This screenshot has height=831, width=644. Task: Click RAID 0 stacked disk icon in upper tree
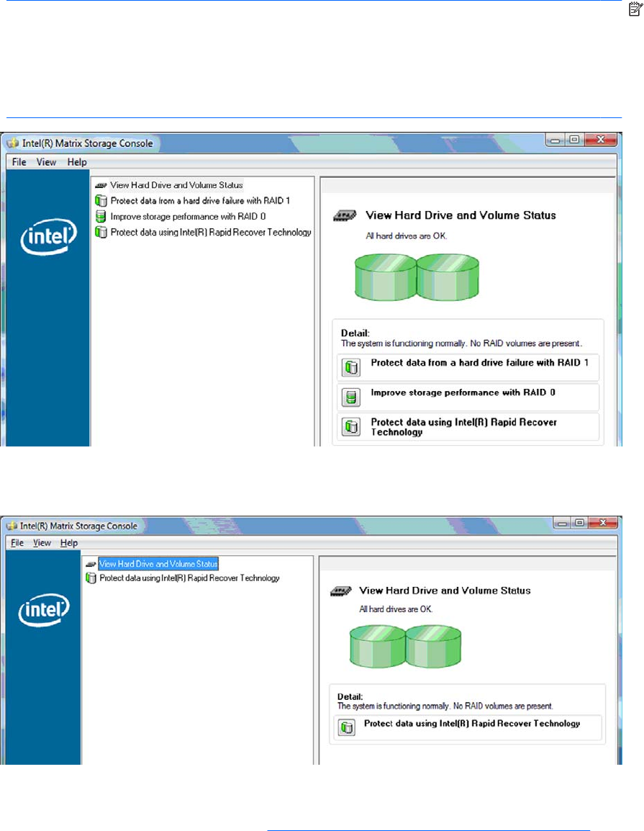point(101,216)
